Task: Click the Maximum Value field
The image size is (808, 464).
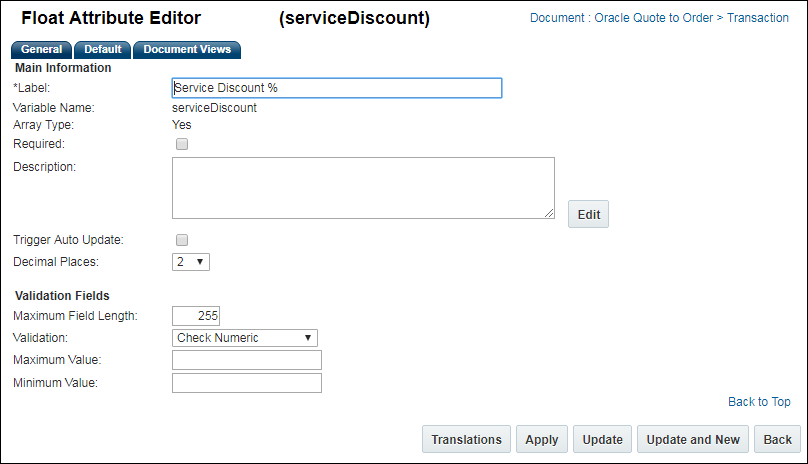Action: point(247,360)
